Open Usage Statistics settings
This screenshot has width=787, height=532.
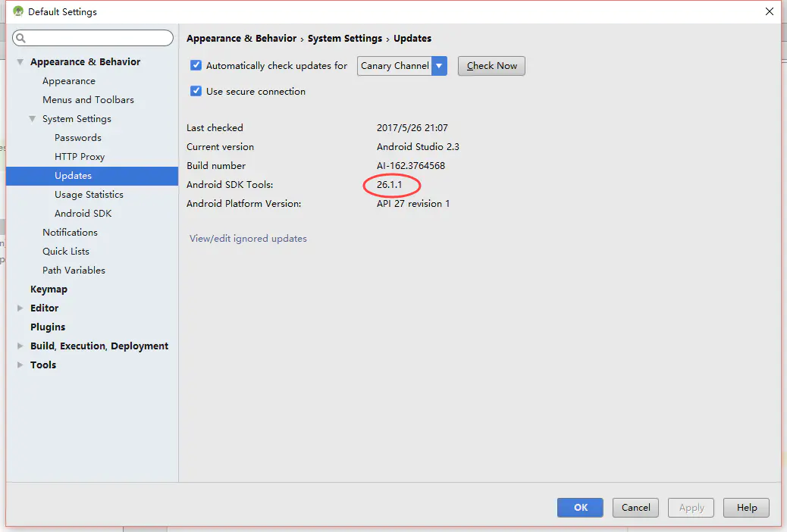[89, 194]
